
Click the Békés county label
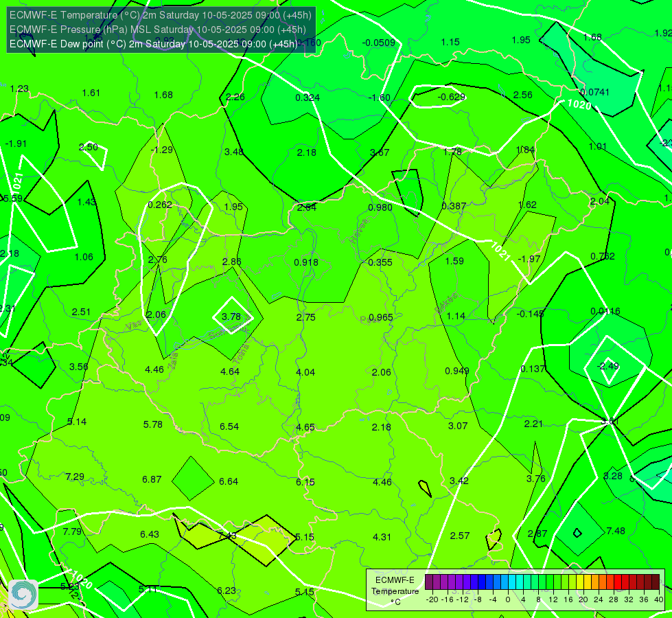[446, 302]
